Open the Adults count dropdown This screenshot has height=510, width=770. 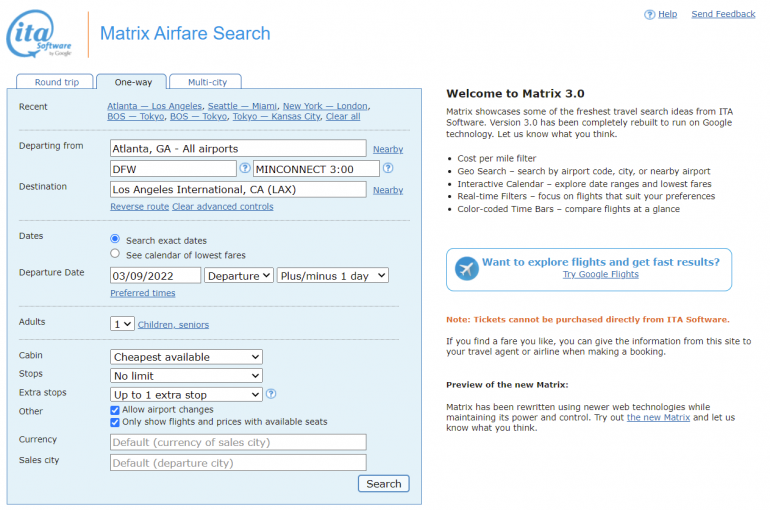tap(122, 324)
